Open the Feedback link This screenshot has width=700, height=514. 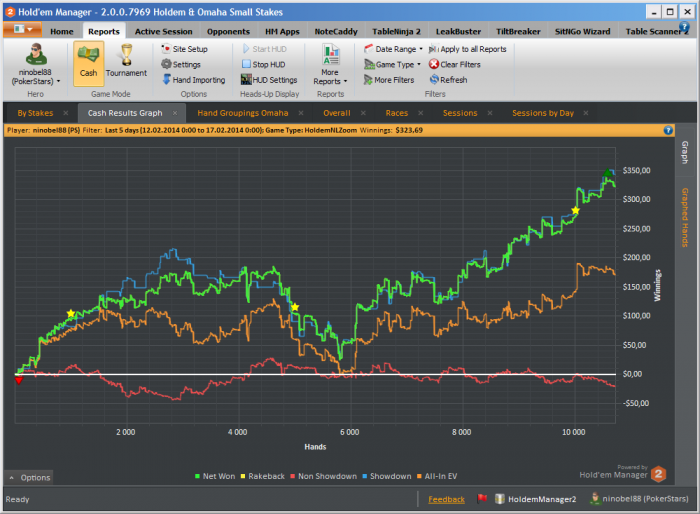446,499
